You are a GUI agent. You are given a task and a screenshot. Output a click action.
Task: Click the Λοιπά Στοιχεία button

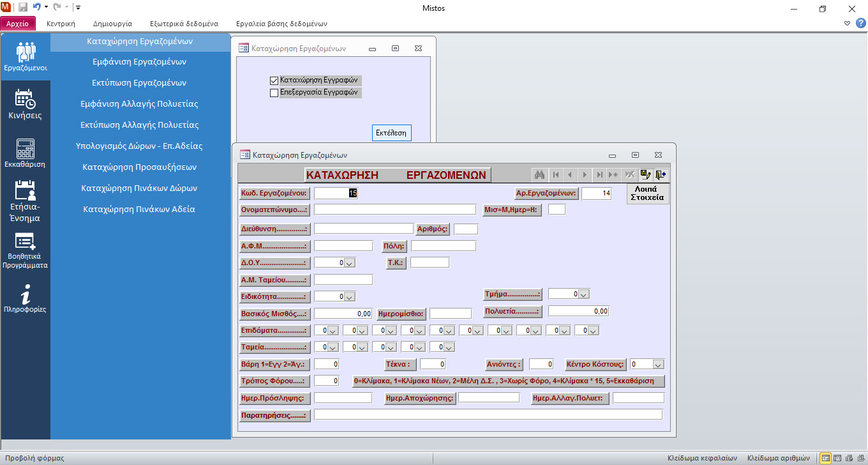(648, 194)
